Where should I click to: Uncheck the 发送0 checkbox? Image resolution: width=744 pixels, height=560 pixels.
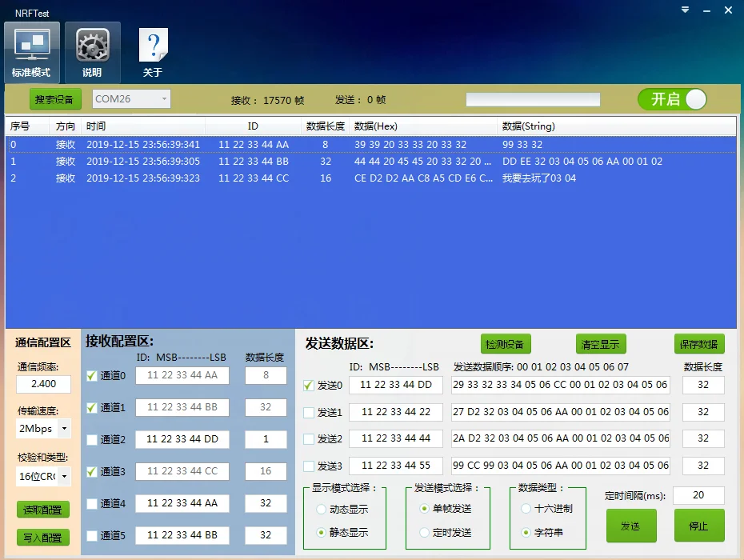tap(309, 386)
